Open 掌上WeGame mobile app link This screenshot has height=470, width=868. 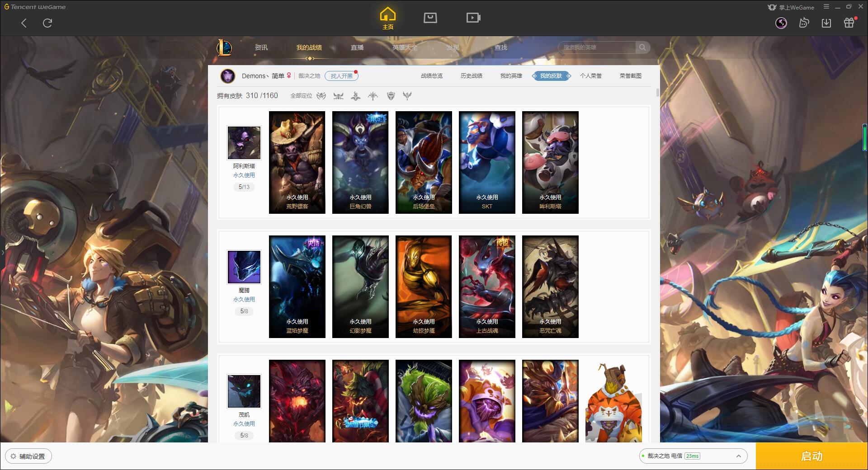click(x=791, y=7)
